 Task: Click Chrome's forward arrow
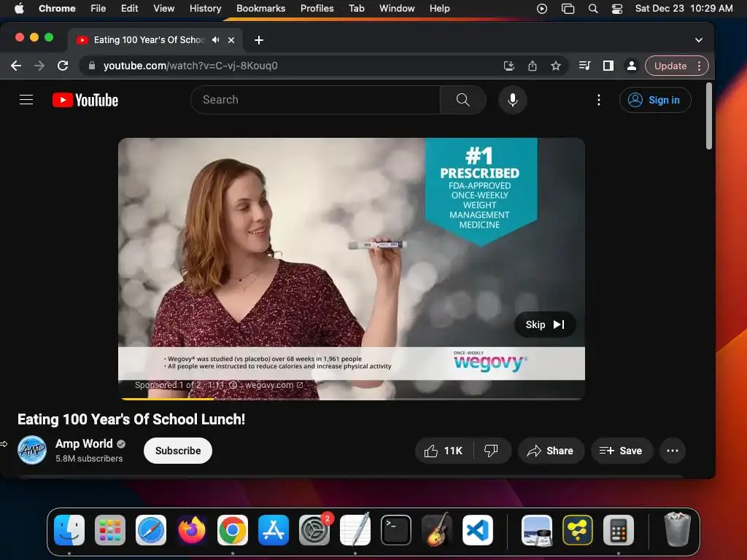(x=39, y=66)
